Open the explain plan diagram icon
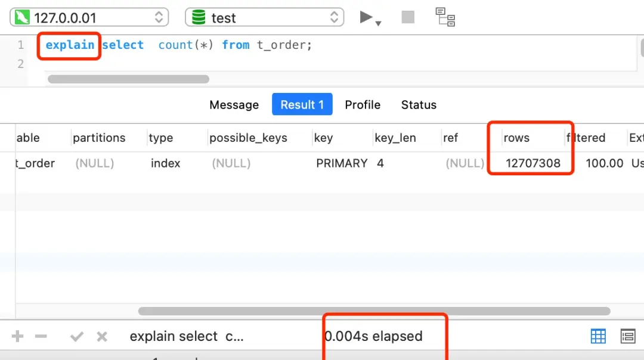644x360 pixels. tap(445, 17)
